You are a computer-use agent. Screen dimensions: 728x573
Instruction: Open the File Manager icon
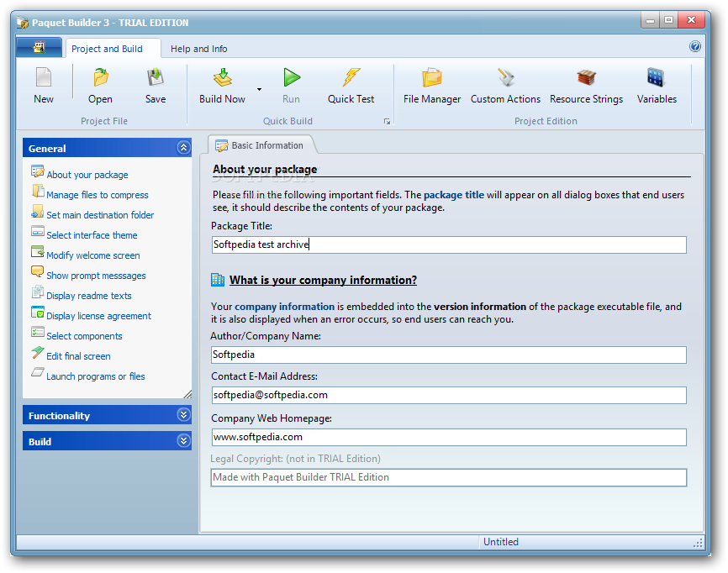tap(432, 77)
